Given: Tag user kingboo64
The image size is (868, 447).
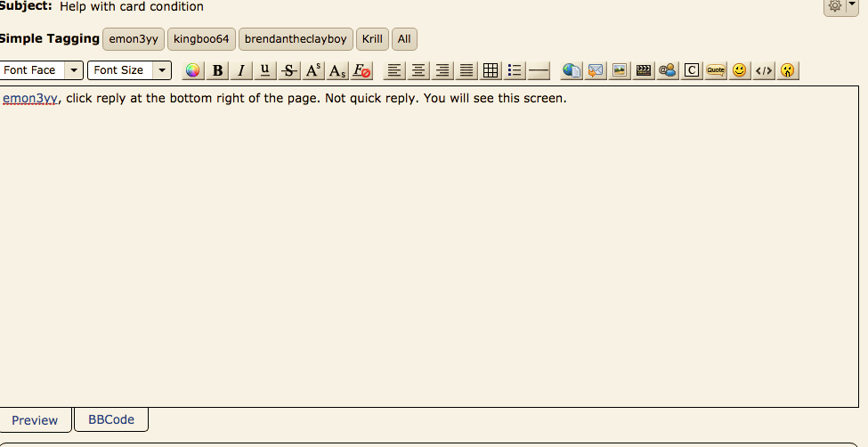Looking at the screenshot, I should tap(201, 39).
